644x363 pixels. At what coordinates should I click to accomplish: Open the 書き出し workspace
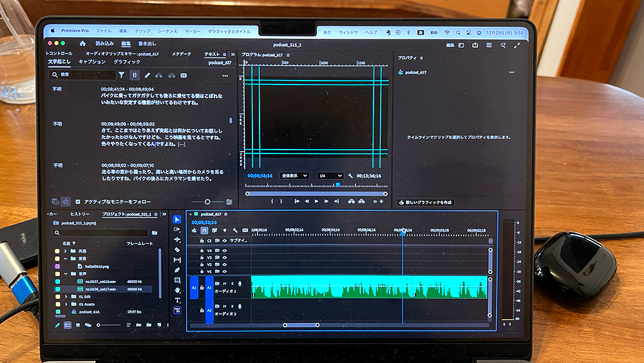[147, 44]
